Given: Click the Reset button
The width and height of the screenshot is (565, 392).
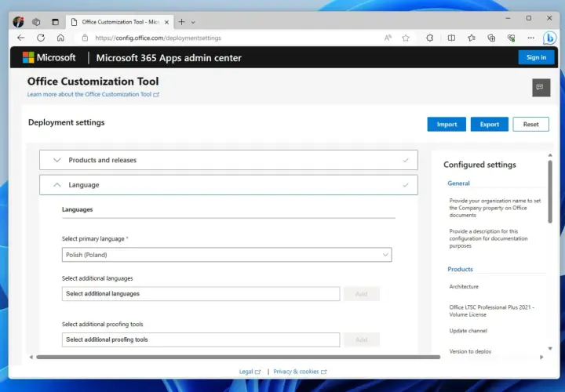Looking at the screenshot, I should [x=530, y=124].
